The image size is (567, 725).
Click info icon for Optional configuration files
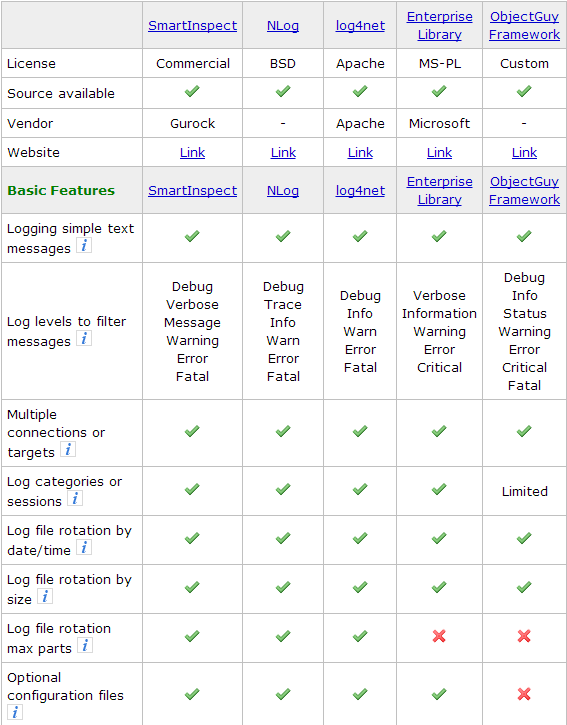click(x=15, y=712)
